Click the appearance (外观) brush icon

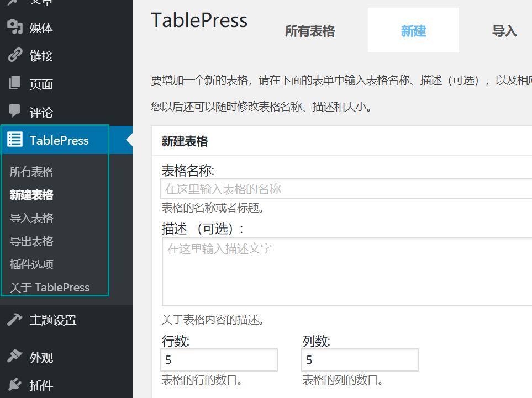pos(14,356)
